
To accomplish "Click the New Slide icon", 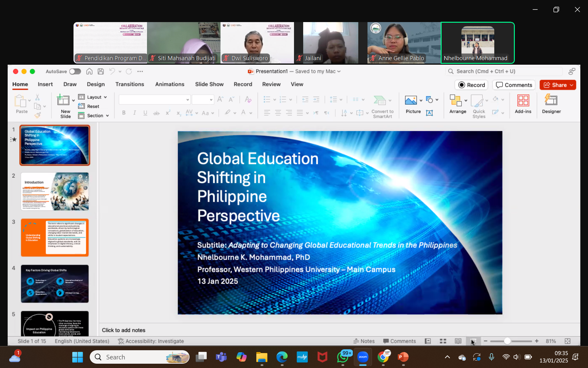I will [x=63, y=101].
